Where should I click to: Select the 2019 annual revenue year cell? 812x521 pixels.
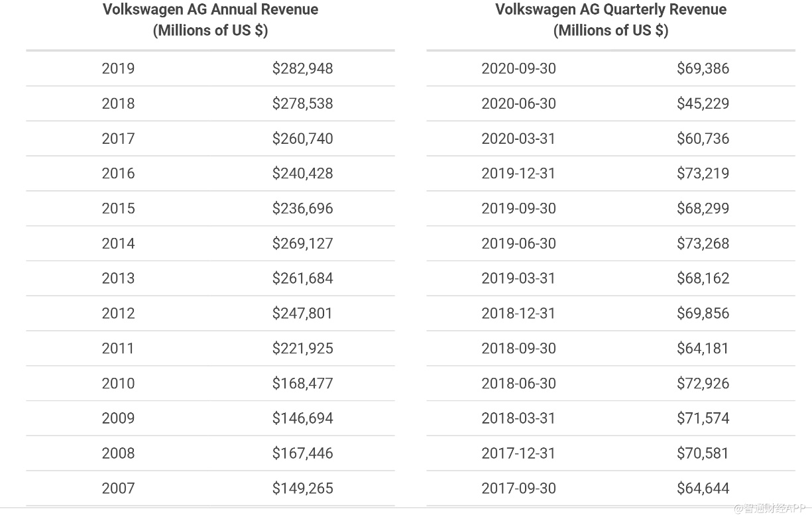118,68
